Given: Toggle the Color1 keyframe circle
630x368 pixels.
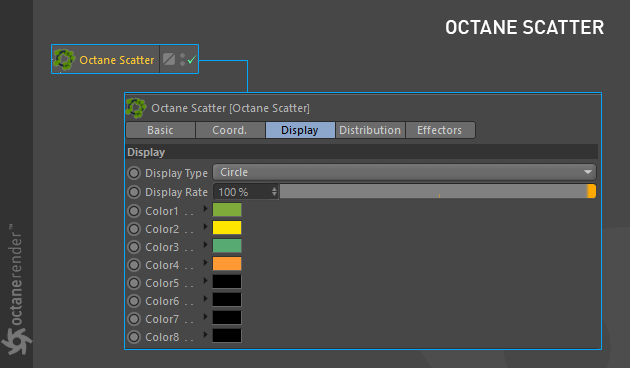Looking at the screenshot, I should (134, 211).
